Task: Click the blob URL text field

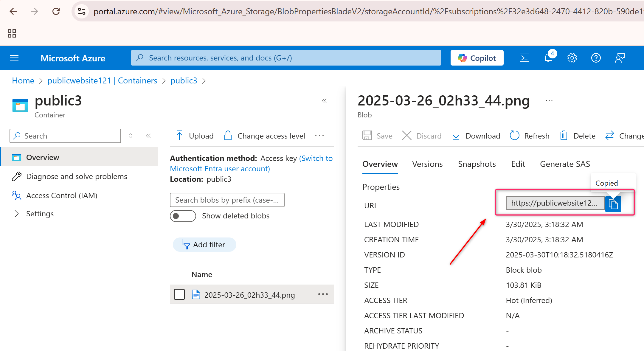Action: point(555,203)
